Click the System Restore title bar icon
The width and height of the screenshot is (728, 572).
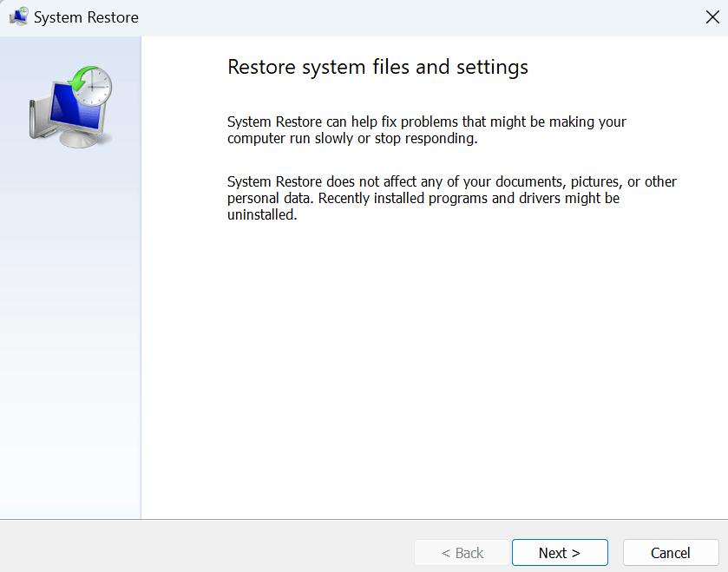click(18, 16)
